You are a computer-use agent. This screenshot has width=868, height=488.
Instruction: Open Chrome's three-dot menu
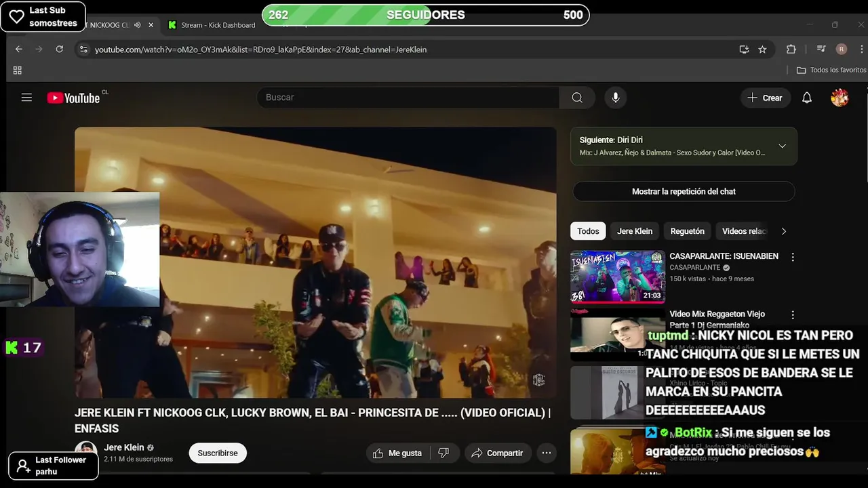click(862, 49)
